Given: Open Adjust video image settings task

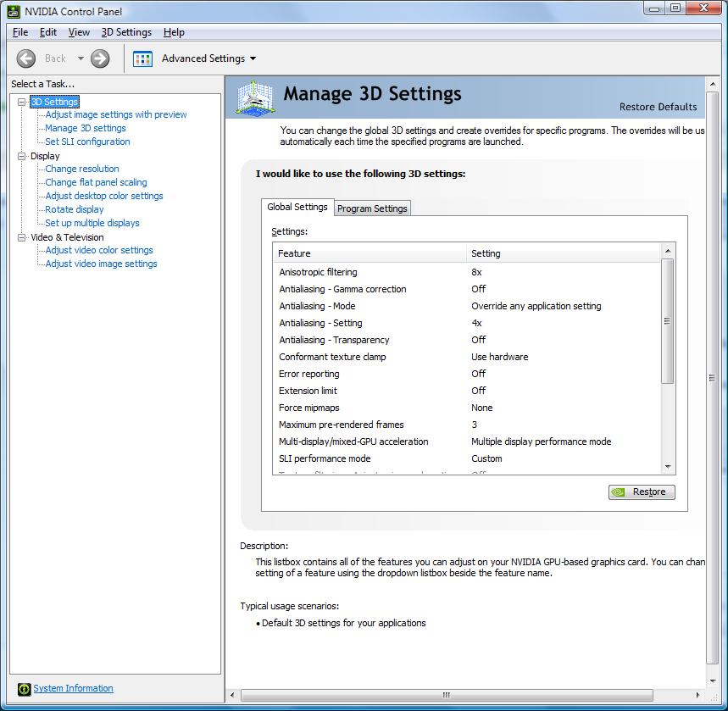Looking at the screenshot, I should point(101,264).
